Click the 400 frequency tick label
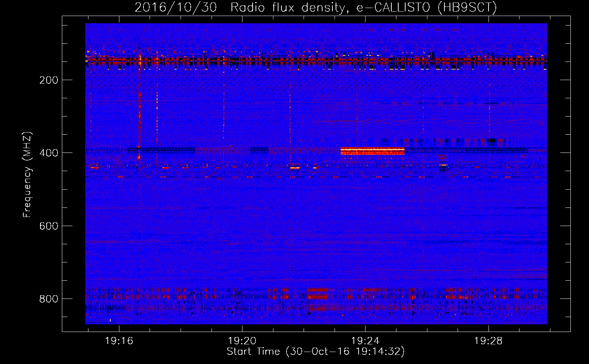This screenshot has width=589, height=364. point(49,153)
